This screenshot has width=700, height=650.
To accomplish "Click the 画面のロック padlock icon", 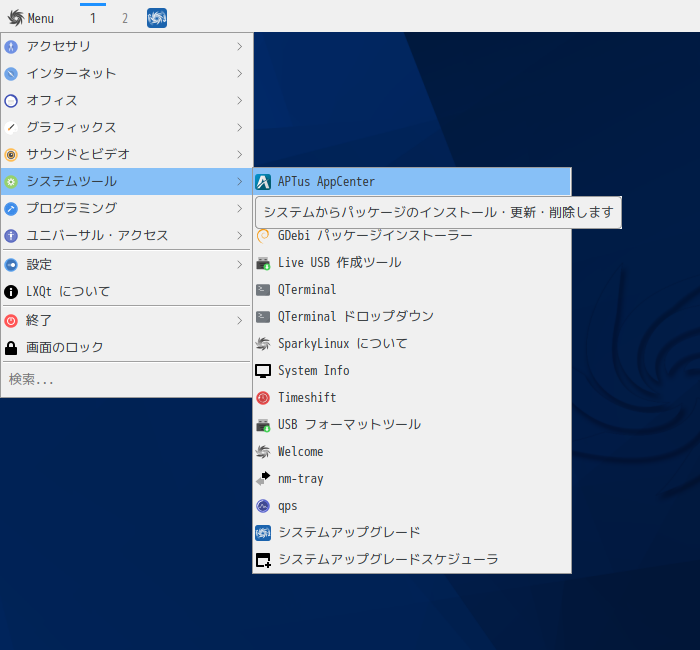I will tap(11, 348).
